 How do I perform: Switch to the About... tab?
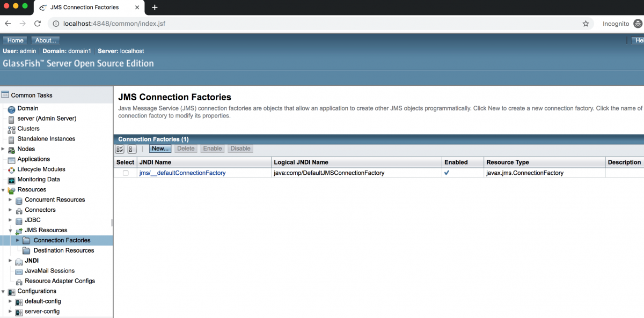coord(45,40)
